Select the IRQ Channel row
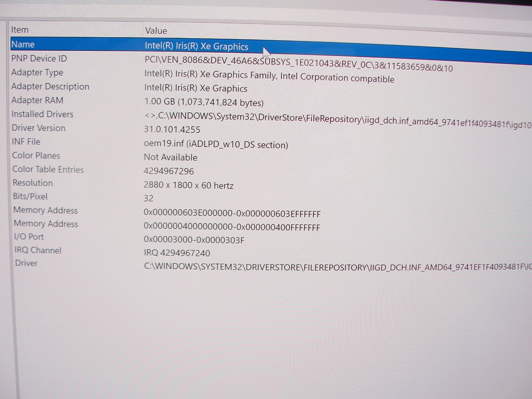 [38, 250]
